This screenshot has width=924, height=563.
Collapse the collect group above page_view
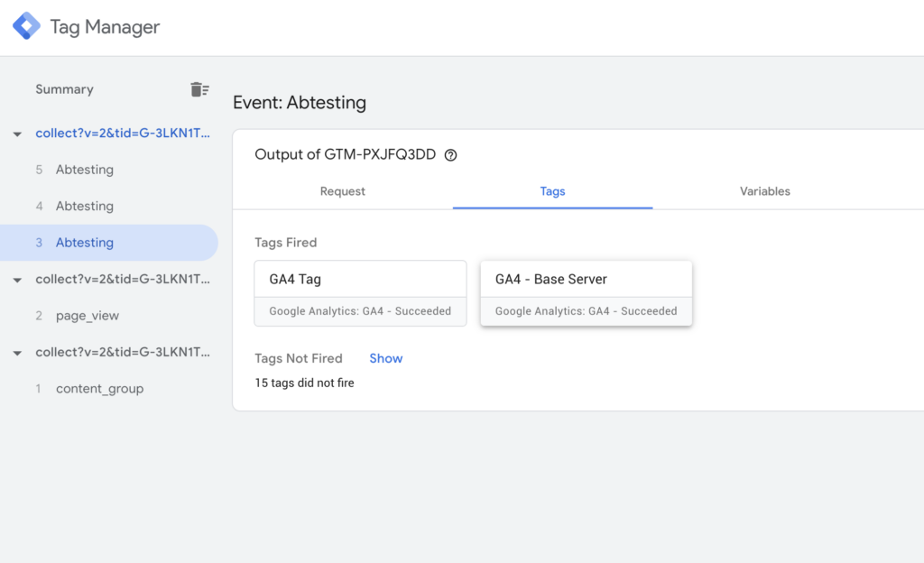click(18, 280)
